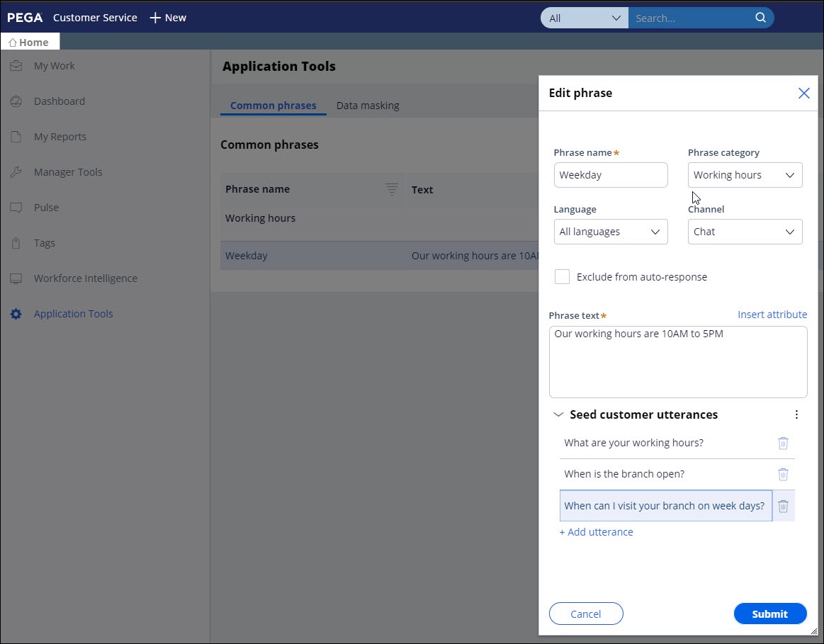Click trash icon beside week days utterance

(x=783, y=506)
